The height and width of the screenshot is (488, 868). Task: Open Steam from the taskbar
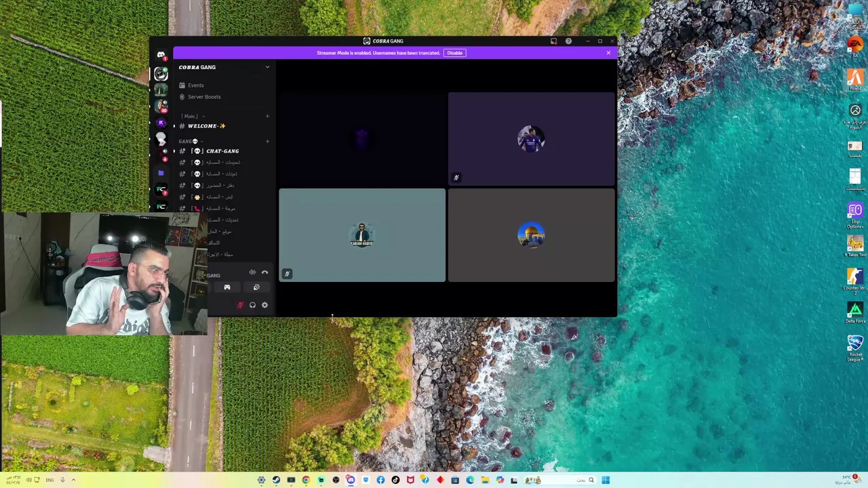(276, 480)
